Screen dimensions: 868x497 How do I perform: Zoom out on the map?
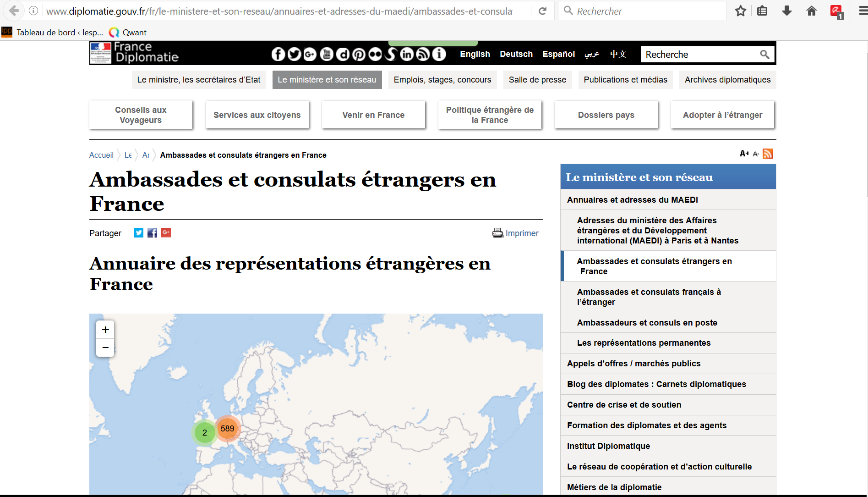click(105, 348)
